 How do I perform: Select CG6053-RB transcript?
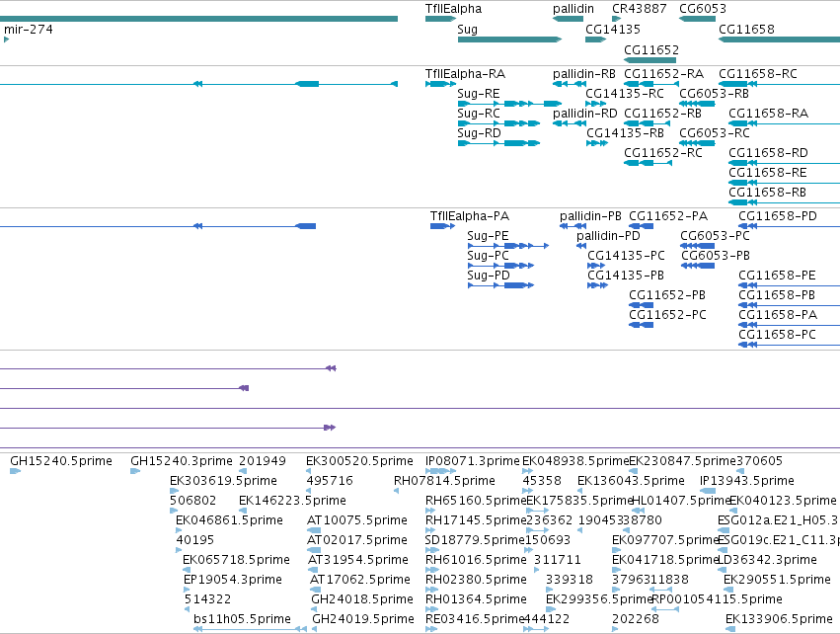tap(697, 104)
